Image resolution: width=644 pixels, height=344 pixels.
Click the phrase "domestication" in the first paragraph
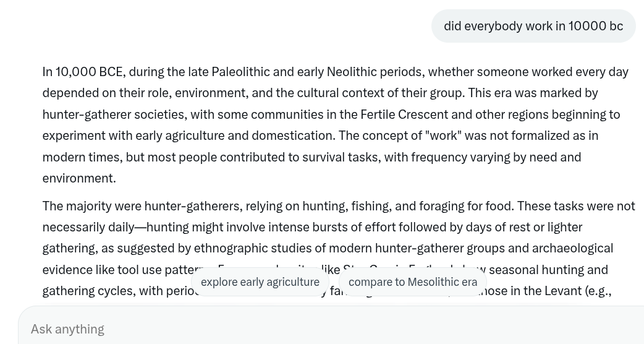pos(293,135)
